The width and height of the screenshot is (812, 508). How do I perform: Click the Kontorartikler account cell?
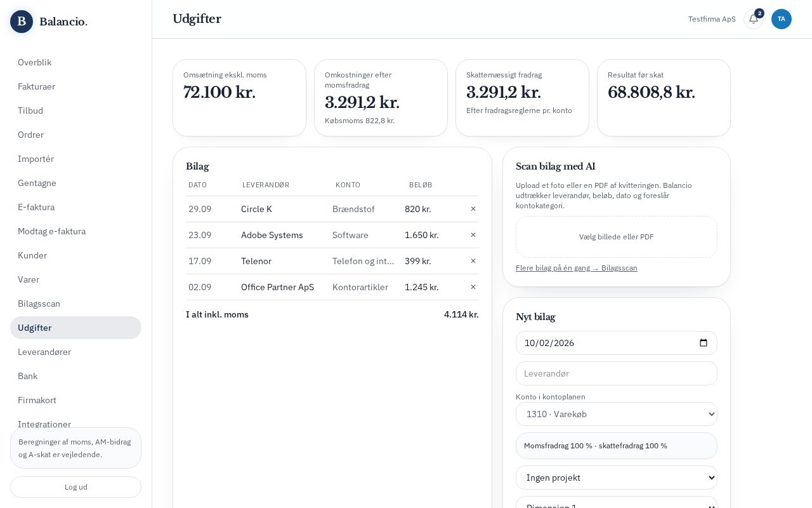click(360, 287)
